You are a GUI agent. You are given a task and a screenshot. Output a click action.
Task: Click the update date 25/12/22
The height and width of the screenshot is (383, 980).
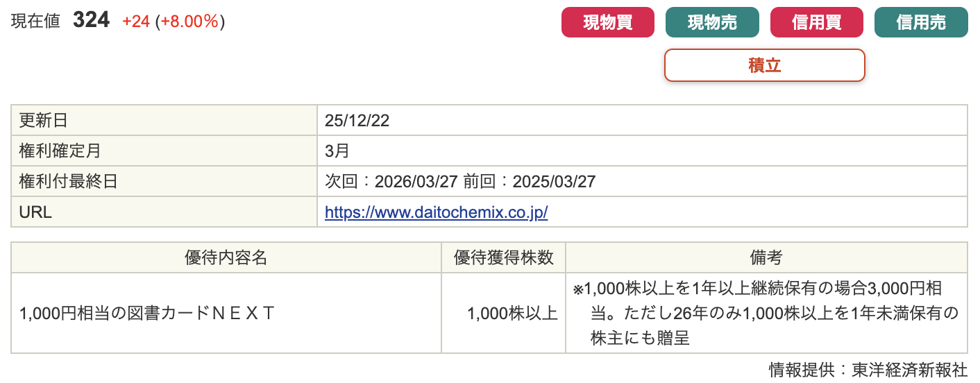(357, 121)
